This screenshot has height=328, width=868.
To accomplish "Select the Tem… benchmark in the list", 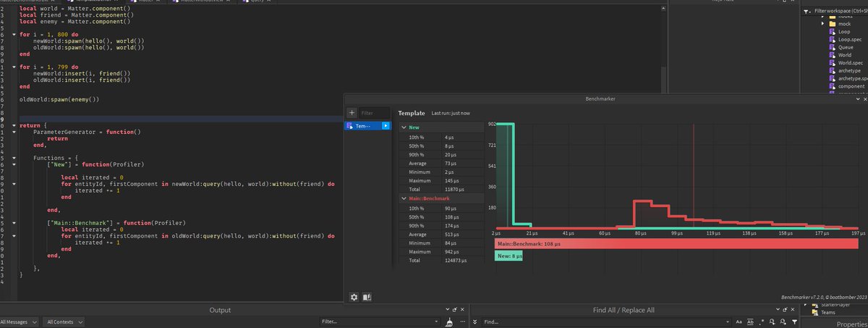I will [368, 126].
